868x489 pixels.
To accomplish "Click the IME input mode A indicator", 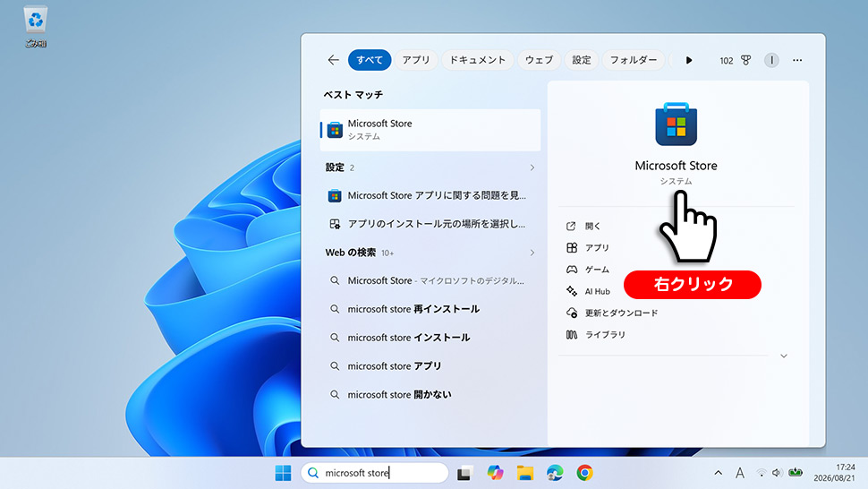I will (739, 473).
